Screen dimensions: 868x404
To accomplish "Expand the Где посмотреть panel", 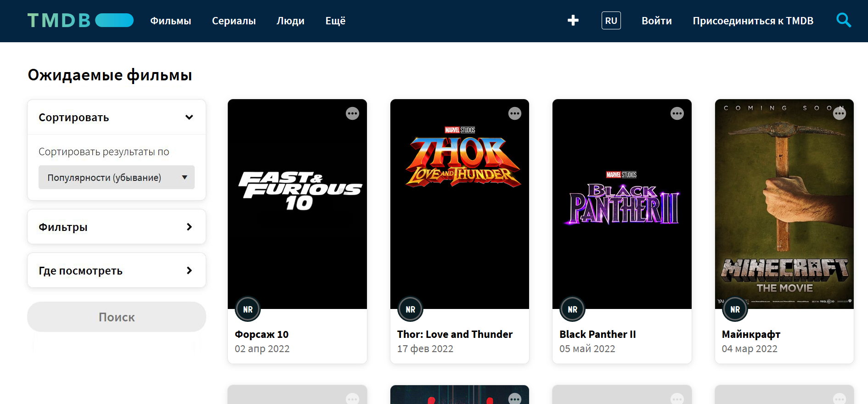I will pos(116,270).
